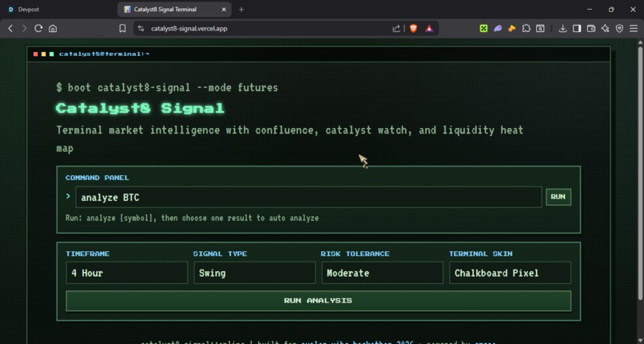Reload the page with the refresh icon

pyautogui.click(x=38, y=28)
